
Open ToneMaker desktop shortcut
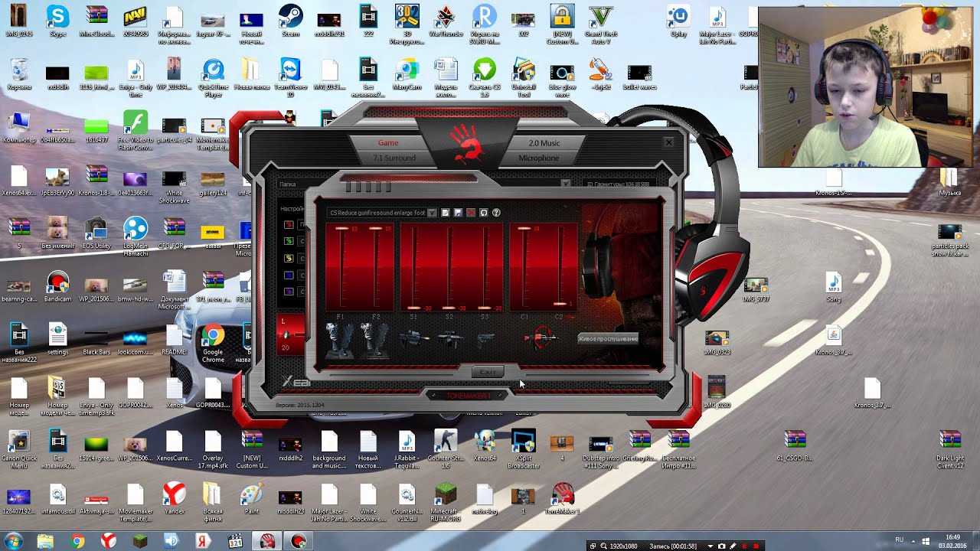coord(562,497)
